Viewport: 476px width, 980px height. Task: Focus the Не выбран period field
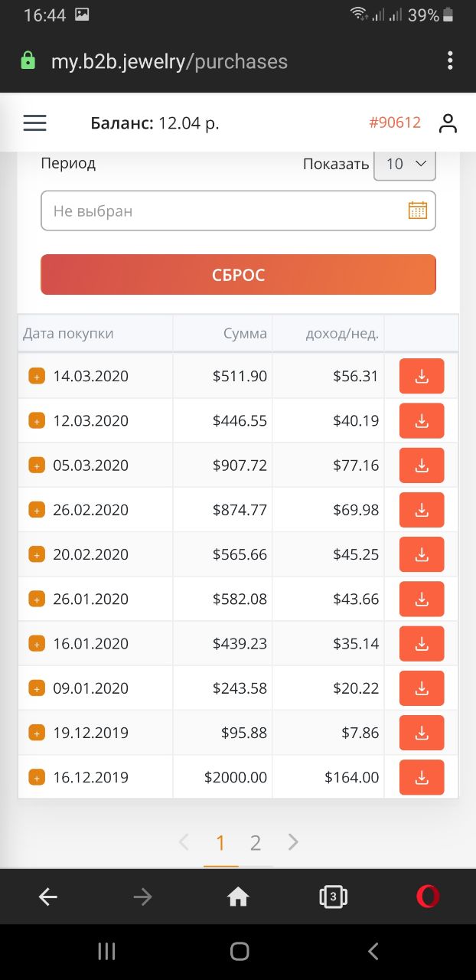click(238, 211)
